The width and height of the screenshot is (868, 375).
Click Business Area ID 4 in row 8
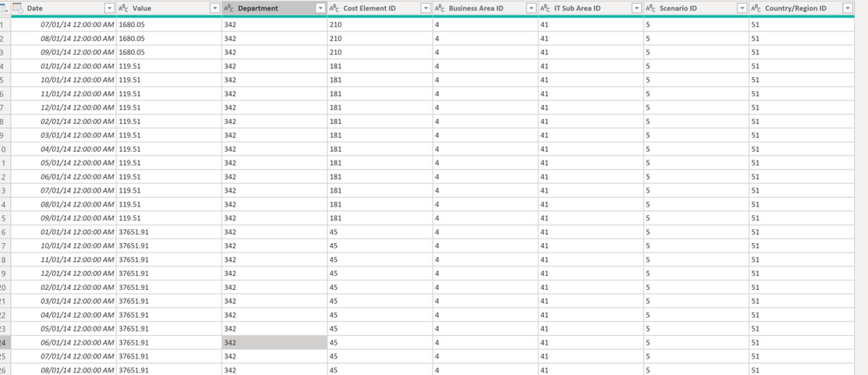click(x=486, y=122)
